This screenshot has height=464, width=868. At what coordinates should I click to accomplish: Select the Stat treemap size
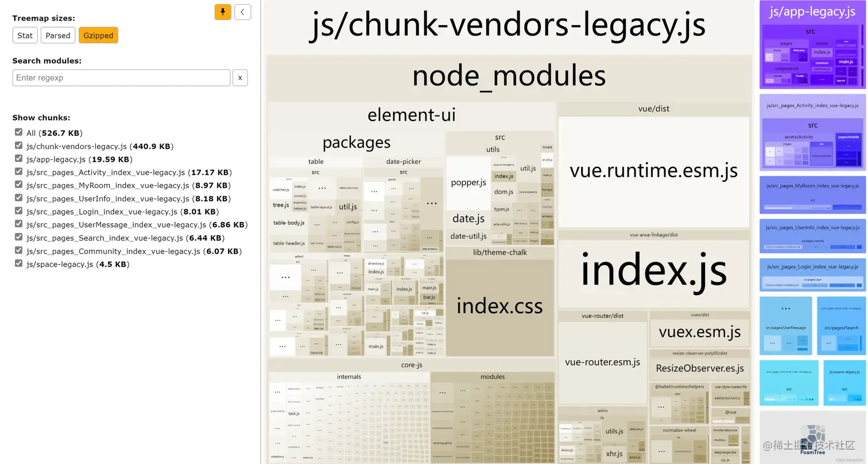click(25, 35)
